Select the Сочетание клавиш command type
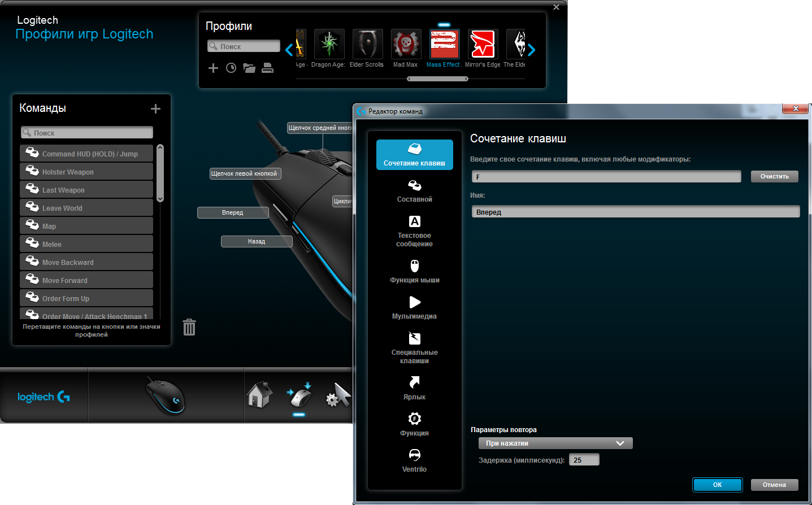Image resolution: width=812 pixels, height=505 pixels. coord(414,155)
